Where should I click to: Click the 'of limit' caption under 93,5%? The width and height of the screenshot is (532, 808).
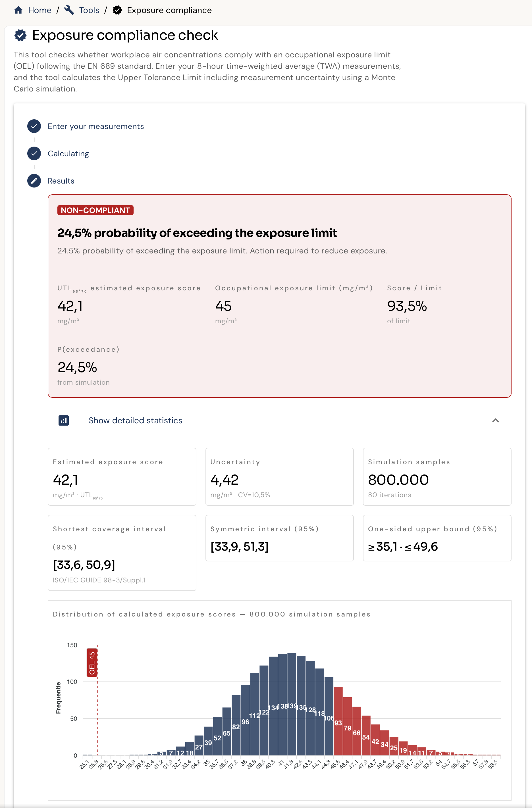399,321
